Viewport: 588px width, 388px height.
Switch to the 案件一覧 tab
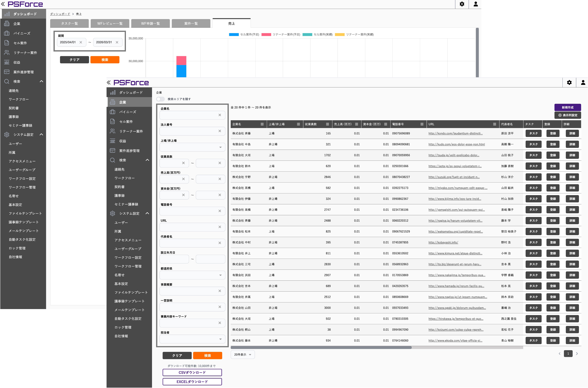[191, 24]
